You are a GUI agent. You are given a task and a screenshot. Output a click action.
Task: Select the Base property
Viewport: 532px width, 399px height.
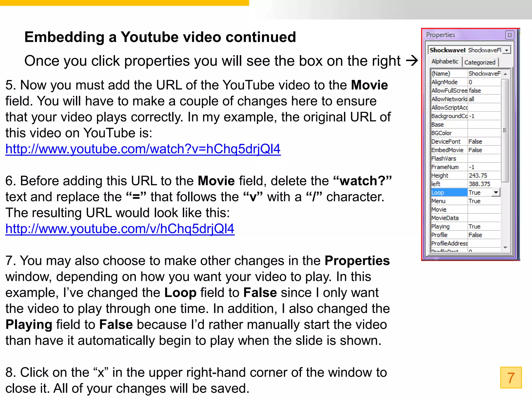[x=449, y=124]
